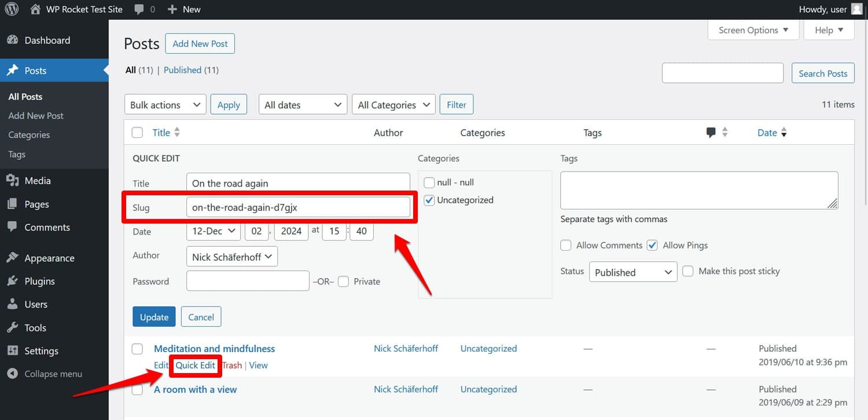Image resolution: width=868 pixels, height=420 pixels.
Task: Open the All dates dropdown
Action: (x=303, y=105)
